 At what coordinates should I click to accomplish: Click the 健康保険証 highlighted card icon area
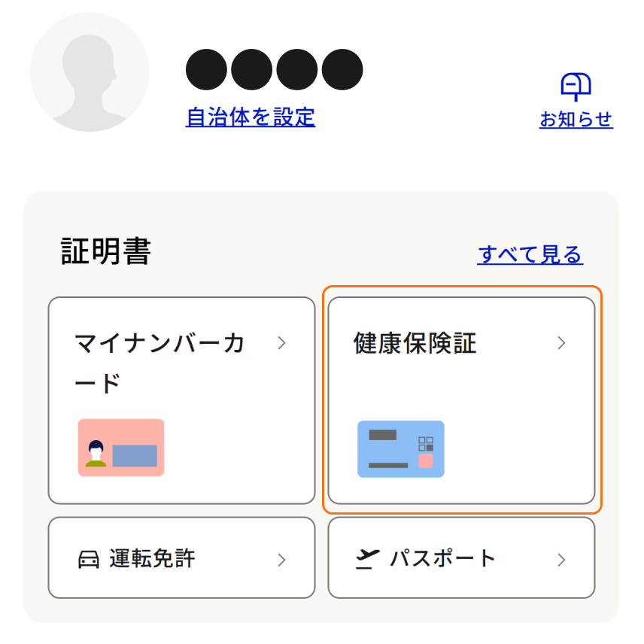tap(401, 449)
